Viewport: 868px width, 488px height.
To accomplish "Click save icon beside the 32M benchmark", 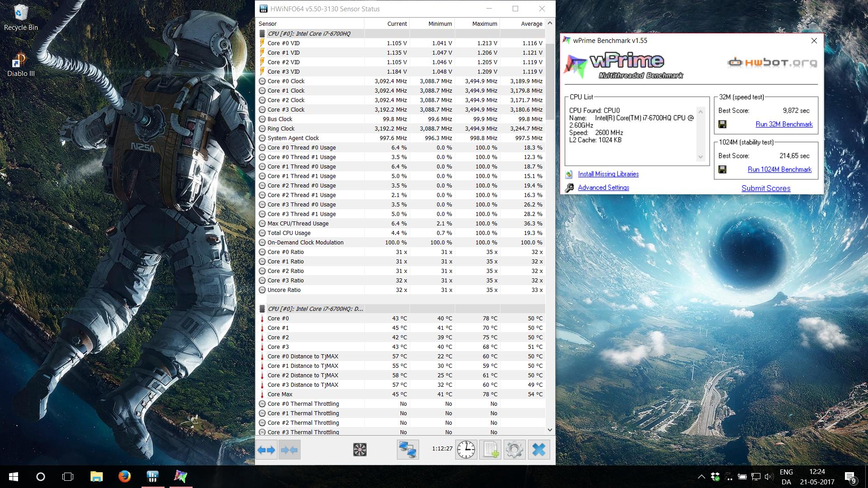I will point(722,124).
